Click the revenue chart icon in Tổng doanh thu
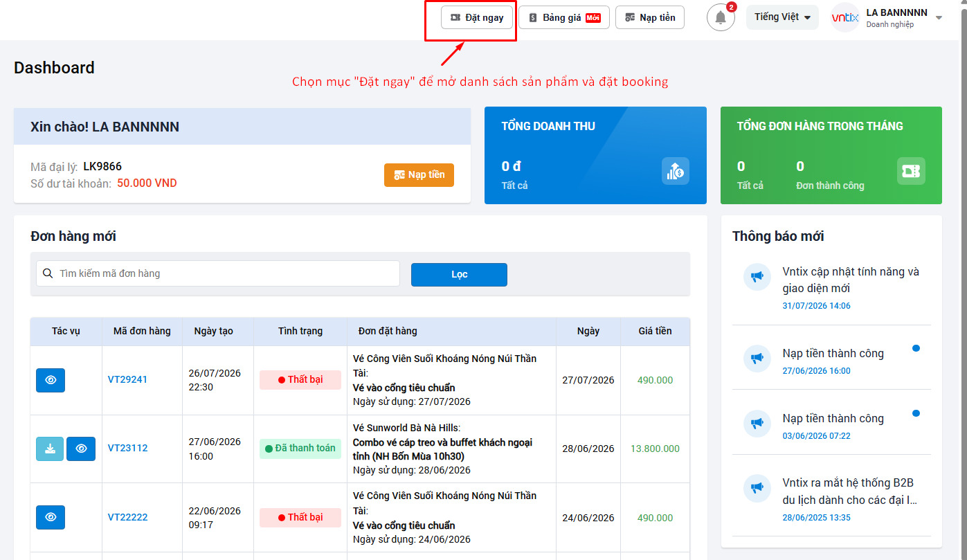Viewport: 967px width, 560px height. point(675,171)
